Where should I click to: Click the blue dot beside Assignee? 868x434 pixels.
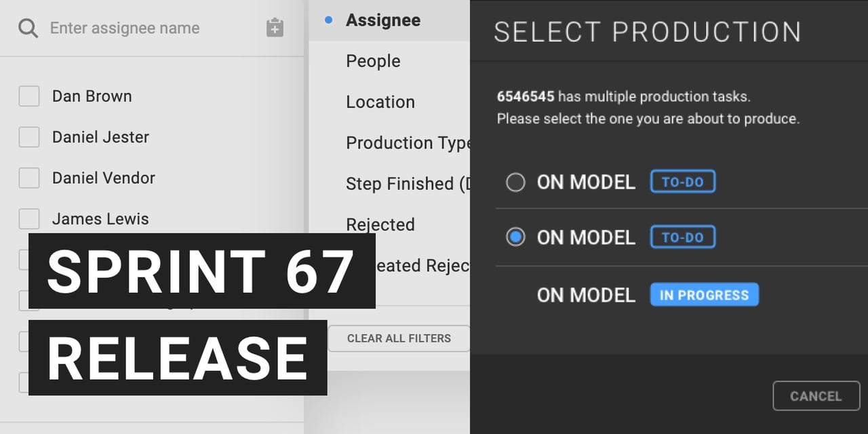(x=329, y=20)
